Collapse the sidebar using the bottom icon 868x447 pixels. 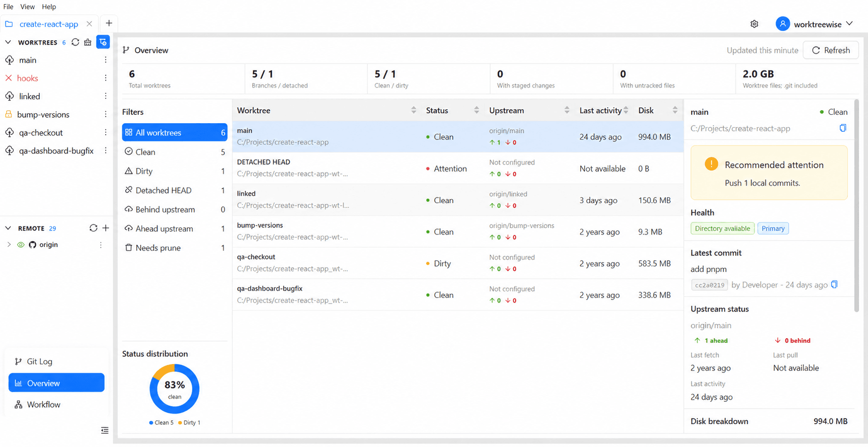(x=104, y=430)
